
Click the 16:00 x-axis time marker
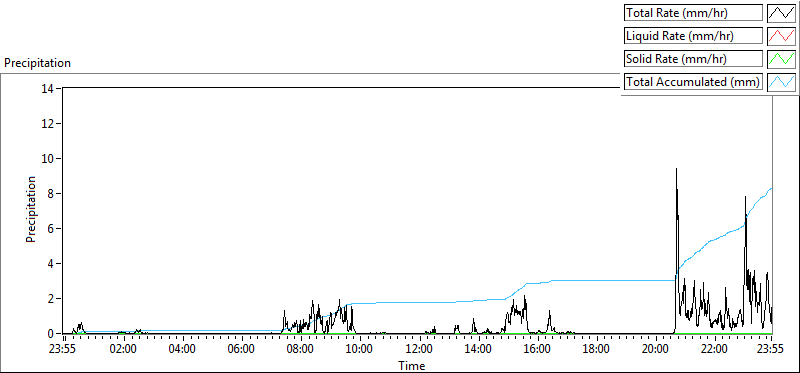tap(537, 350)
